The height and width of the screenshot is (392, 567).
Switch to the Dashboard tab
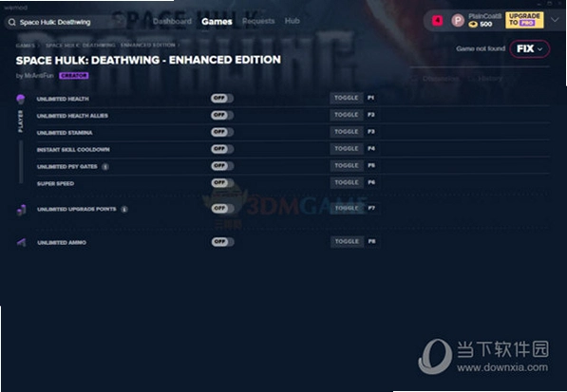(x=172, y=21)
